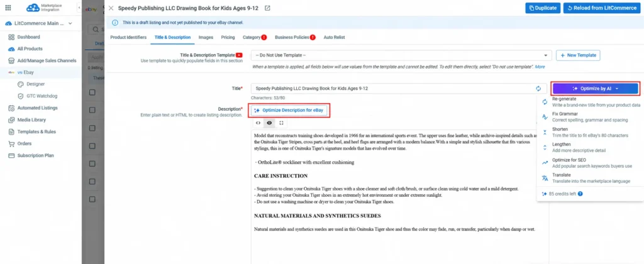Toggle the preview eye icon in editor
644x264 pixels.
click(x=269, y=123)
